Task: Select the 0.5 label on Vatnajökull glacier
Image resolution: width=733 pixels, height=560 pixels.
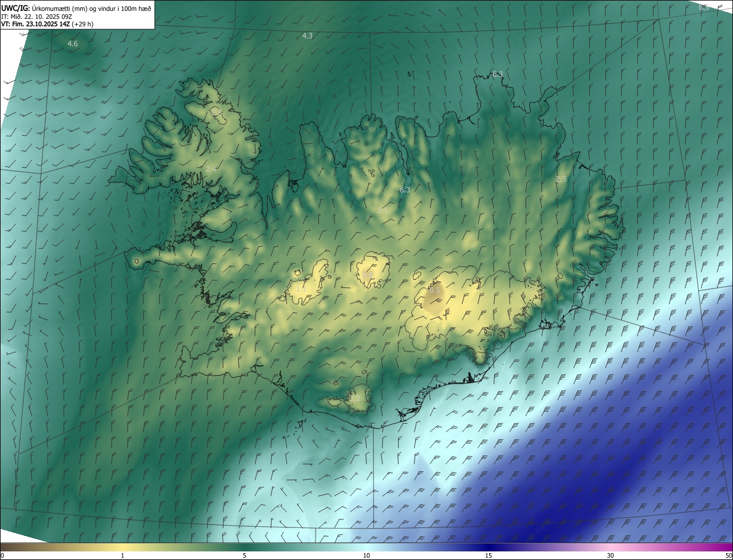Action: pos(435,290)
